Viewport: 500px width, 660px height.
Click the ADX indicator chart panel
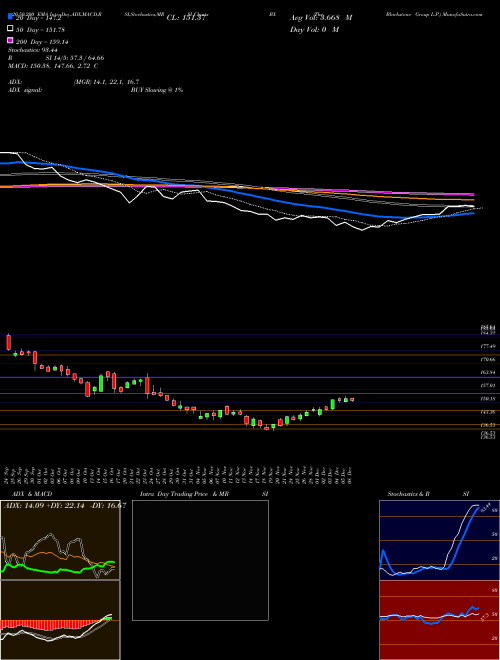(x=60, y=540)
